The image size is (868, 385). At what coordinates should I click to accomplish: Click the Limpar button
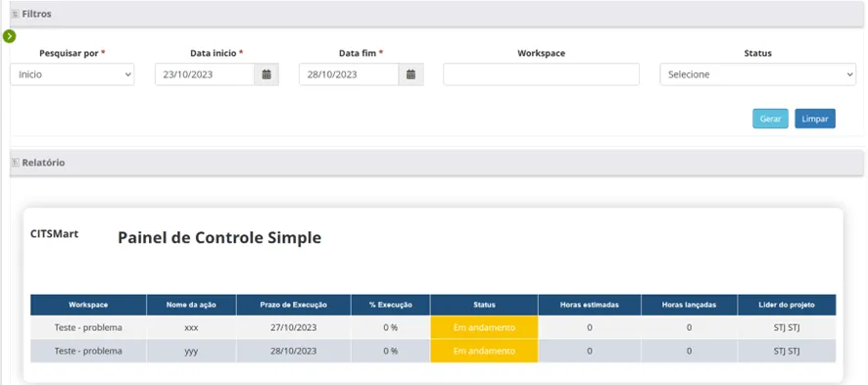(x=815, y=119)
